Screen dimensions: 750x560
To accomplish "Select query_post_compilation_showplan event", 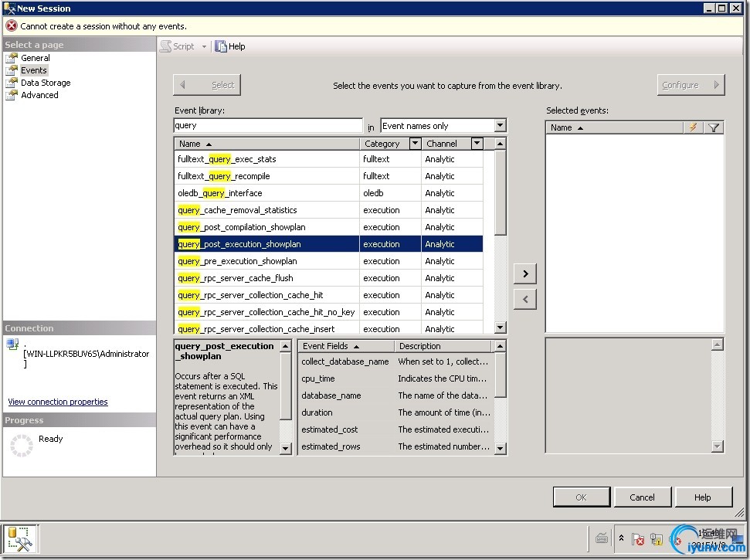I will click(x=328, y=227).
